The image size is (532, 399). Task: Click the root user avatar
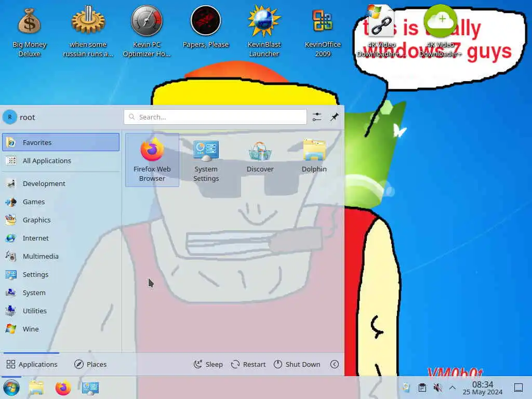(10, 117)
